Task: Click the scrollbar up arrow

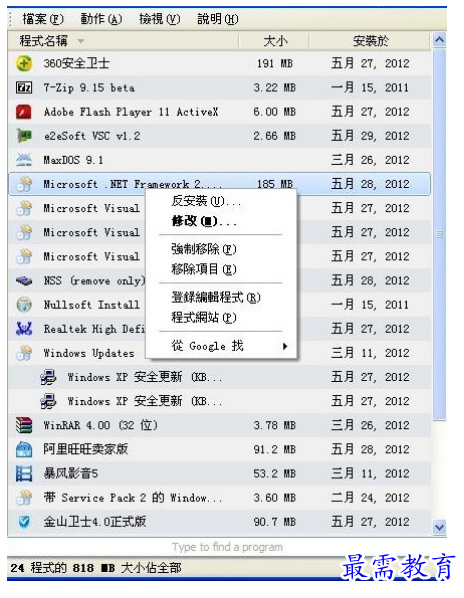Action: point(440,40)
